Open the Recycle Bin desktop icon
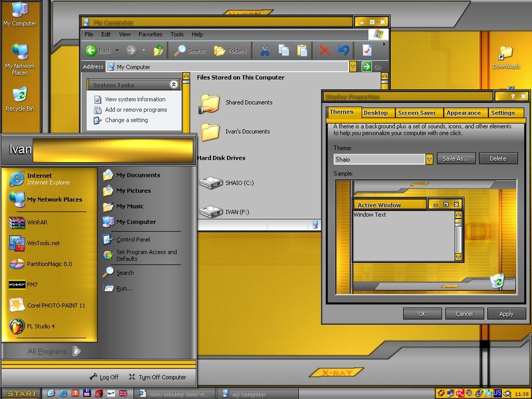This screenshot has width=532, height=399. [x=20, y=99]
